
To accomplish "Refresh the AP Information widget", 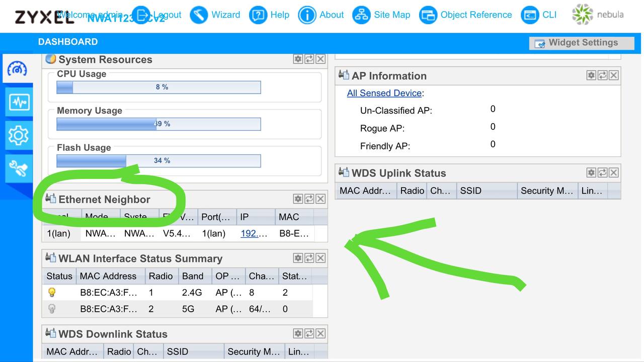I will [603, 75].
